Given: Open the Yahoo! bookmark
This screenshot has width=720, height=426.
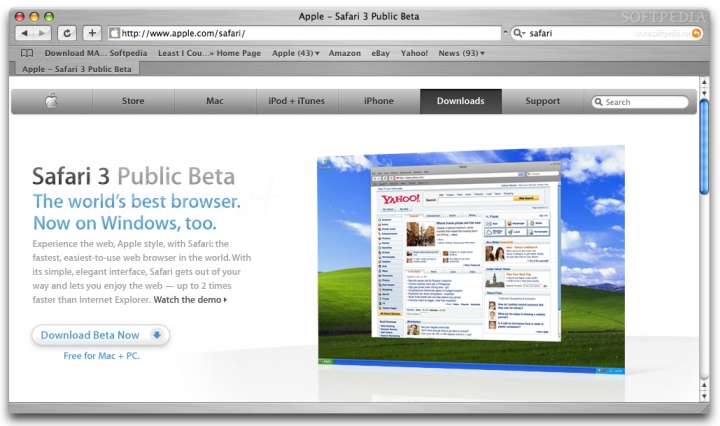Looking at the screenshot, I should click(x=414, y=53).
